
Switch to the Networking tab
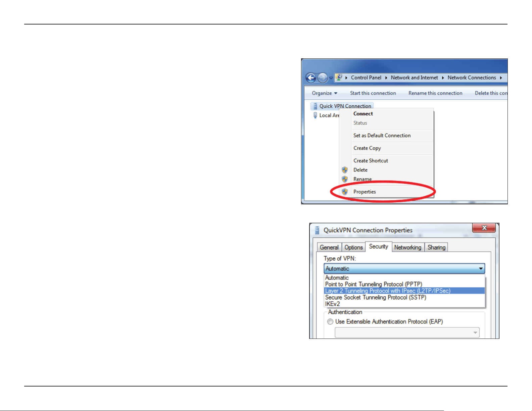tap(408, 247)
